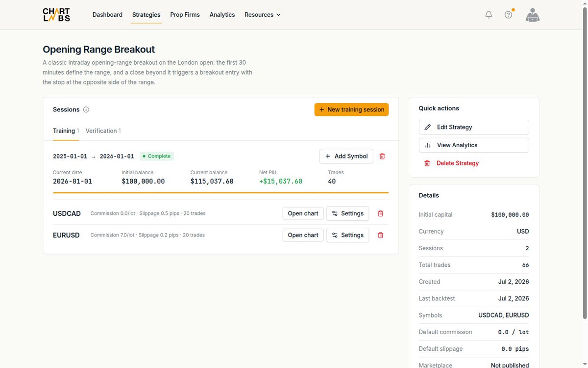Viewport: 588px width, 368px height.
Task: Open chart for EURUSD
Action: click(x=303, y=235)
